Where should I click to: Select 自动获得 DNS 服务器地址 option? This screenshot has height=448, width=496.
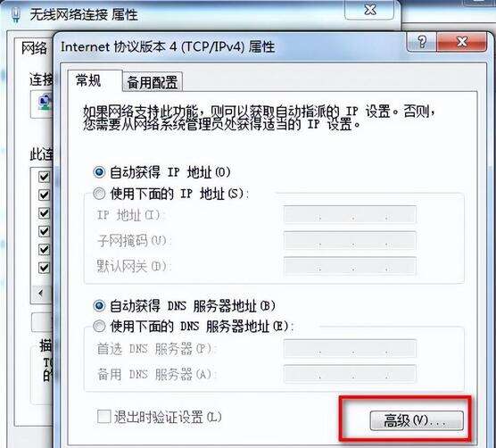pyautogui.click(x=99, y=306)
